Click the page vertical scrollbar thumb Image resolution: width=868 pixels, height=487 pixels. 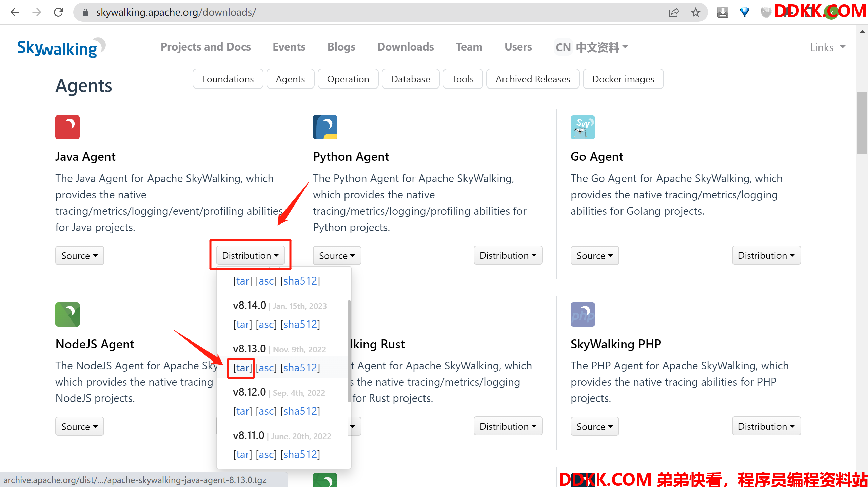[x=862, y=123]
